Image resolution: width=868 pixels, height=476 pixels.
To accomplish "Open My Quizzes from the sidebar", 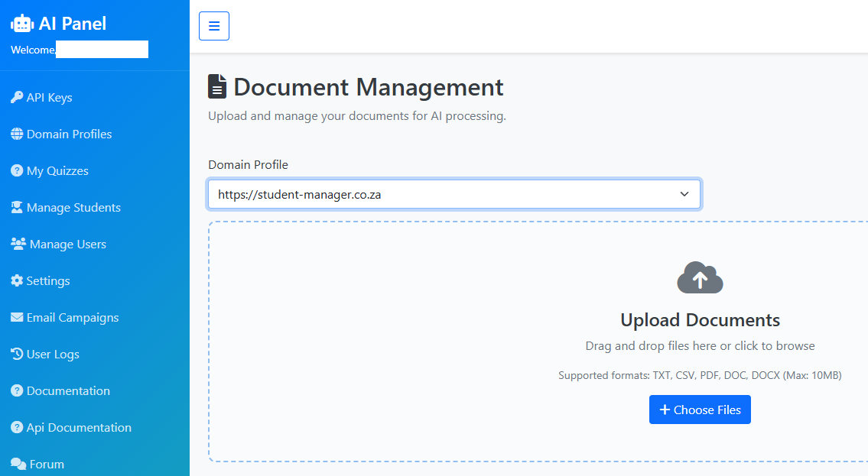I will click(57, 171).
